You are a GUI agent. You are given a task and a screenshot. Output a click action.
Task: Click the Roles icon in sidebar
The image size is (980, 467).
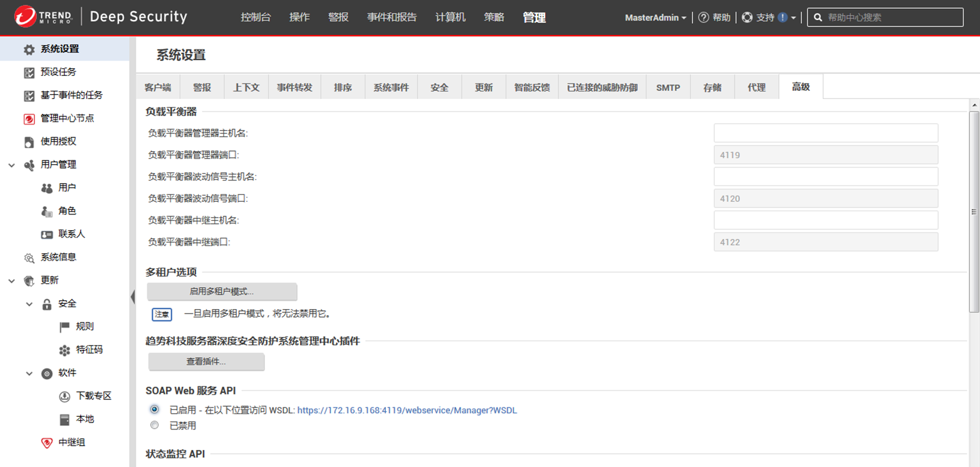pyautogui.click(x=46, y=211)
